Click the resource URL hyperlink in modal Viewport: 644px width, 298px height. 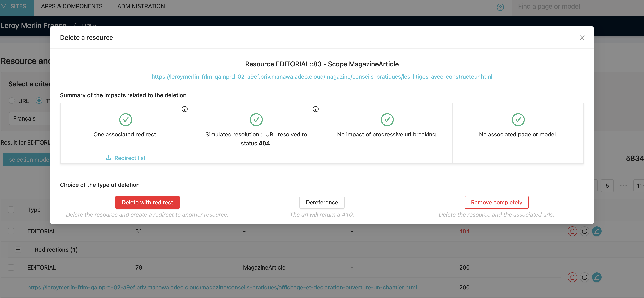(x=322, y=77)
